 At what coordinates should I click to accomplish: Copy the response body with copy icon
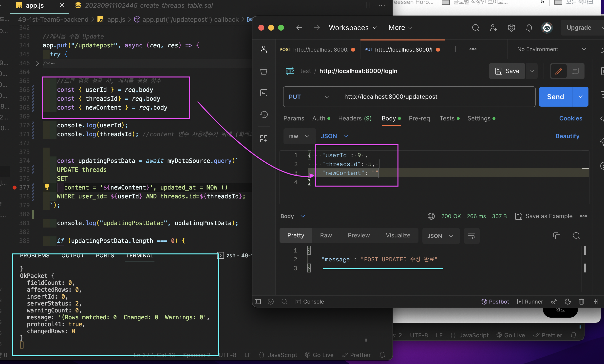click(x=557, y=236)
